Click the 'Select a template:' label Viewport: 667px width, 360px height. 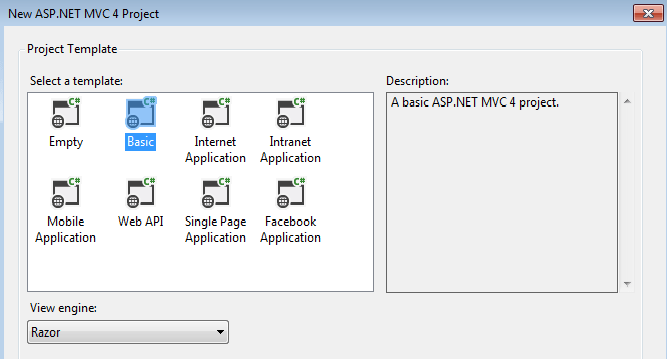(76, 81)
